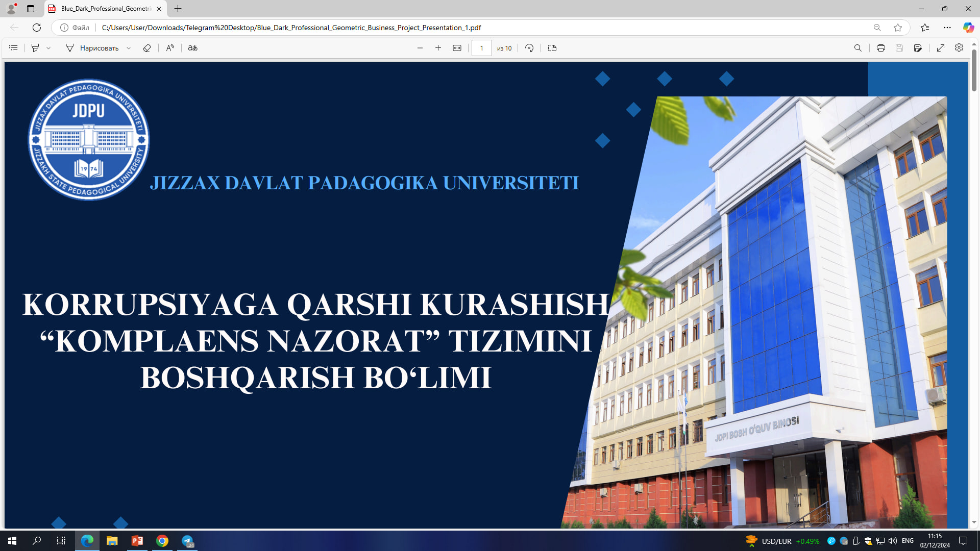Screen dimensions: 980x551
Task: Open Edge Settings and more menu
Action: click(947, 28)
